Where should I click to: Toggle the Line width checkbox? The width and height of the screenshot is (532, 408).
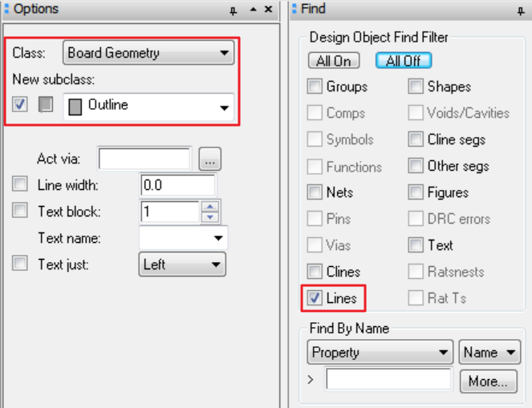[x=20, y=184]
